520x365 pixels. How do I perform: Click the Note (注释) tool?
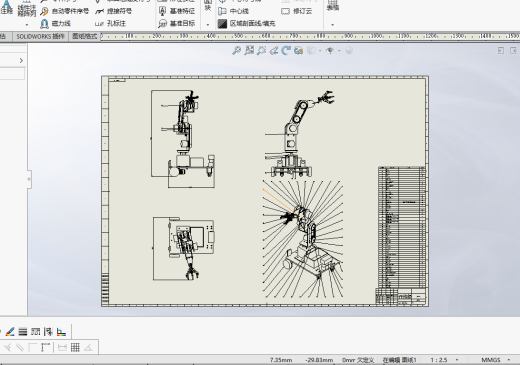[x=6, y=8]
